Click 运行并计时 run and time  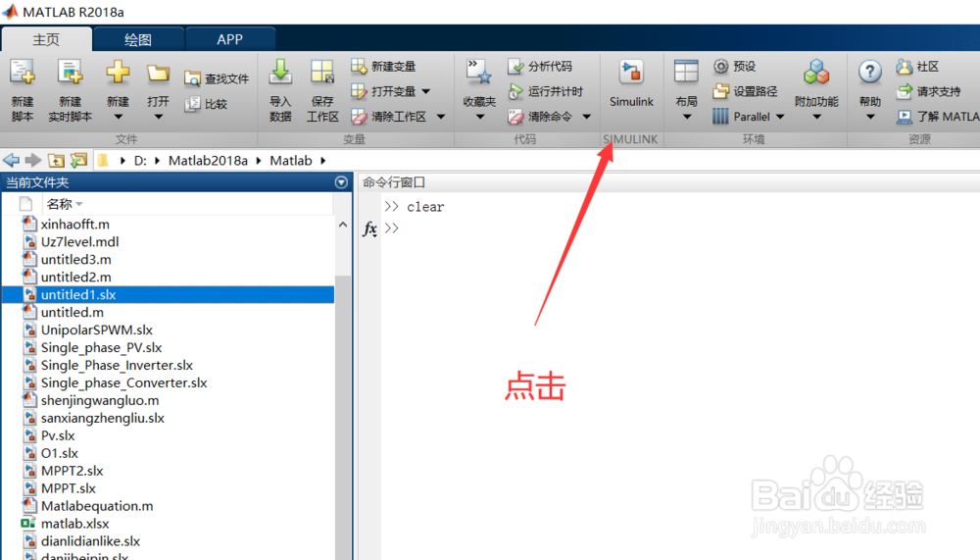point(545,91)
